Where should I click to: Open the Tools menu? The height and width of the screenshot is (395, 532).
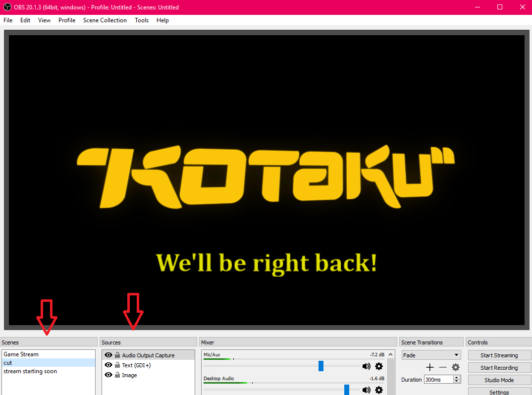(142, 20)
